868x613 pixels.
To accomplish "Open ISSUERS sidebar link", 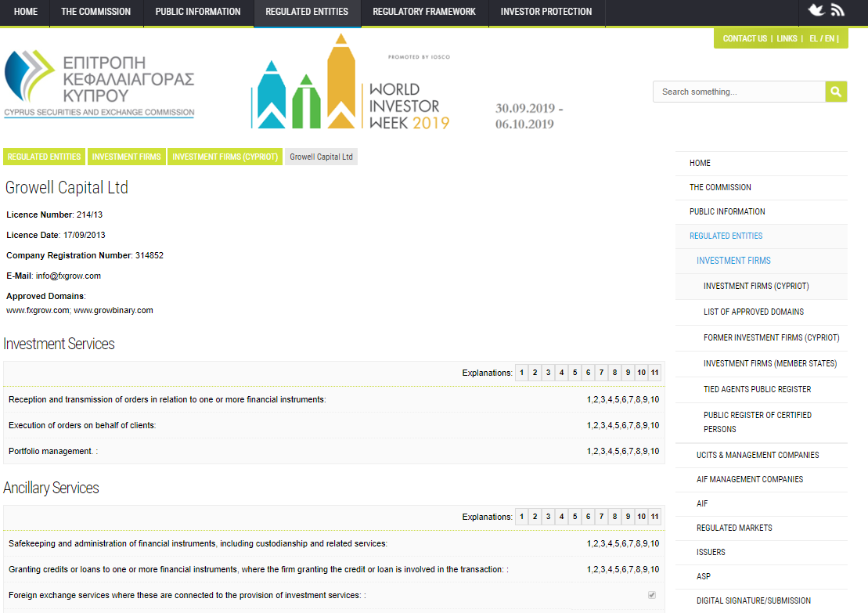I will [761, 553].
